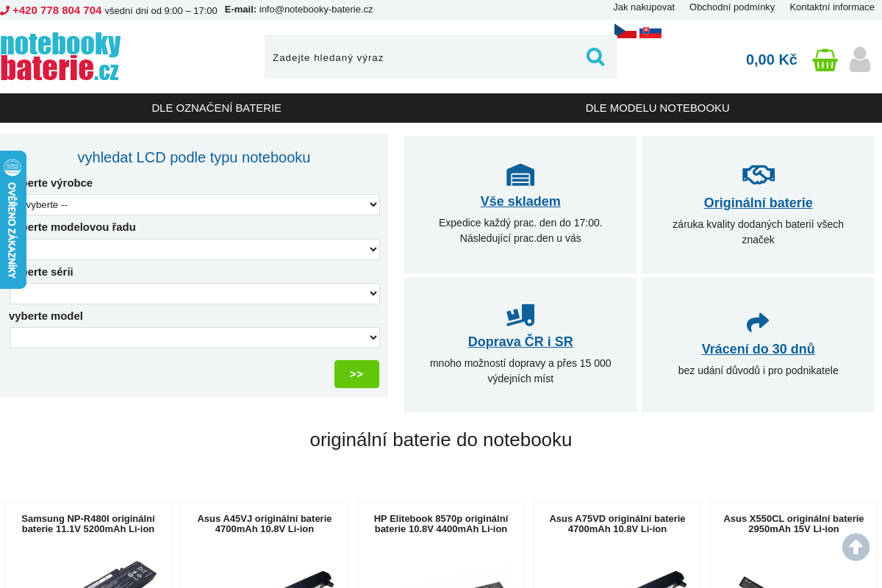The height and width of the screenshot is (588, 882).
Task: Open Asus X550CL battery product
Action: tap(794, 523)
